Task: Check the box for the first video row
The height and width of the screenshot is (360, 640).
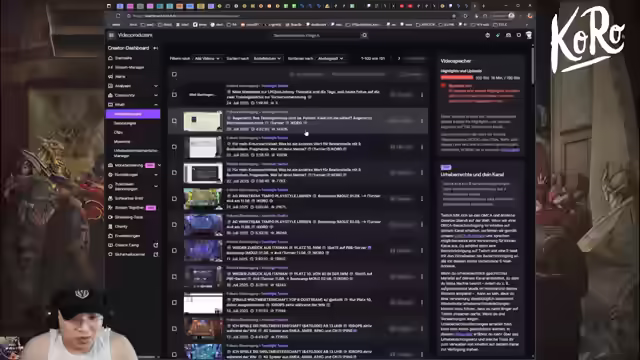Action: click(x=174, y=95)
